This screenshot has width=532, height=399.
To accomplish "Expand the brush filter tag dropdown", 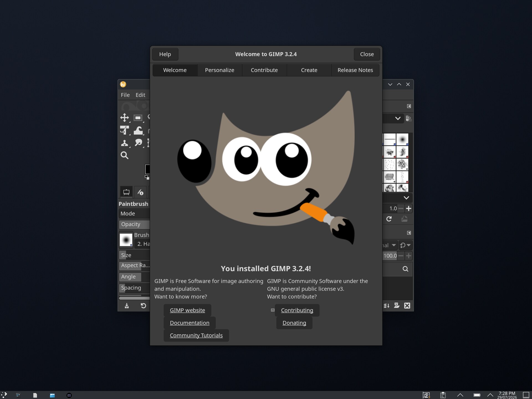I will 398,118.
